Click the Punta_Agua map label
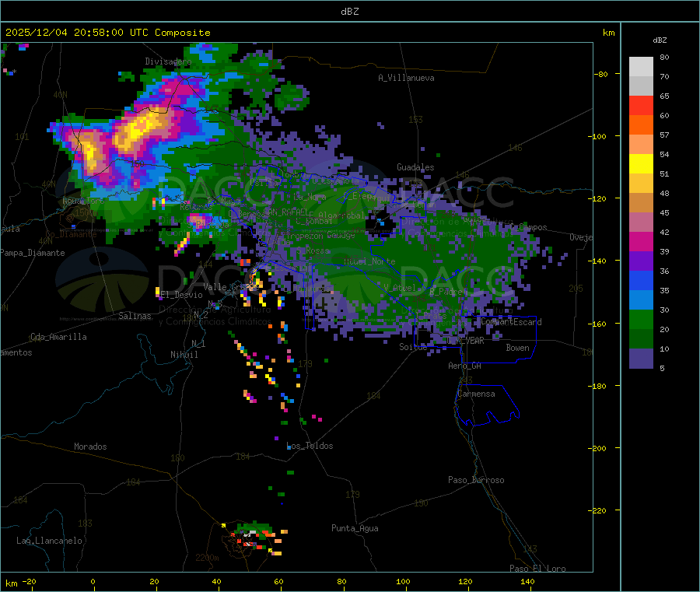This screenshot has height=592, width=700. coord(355,528)
